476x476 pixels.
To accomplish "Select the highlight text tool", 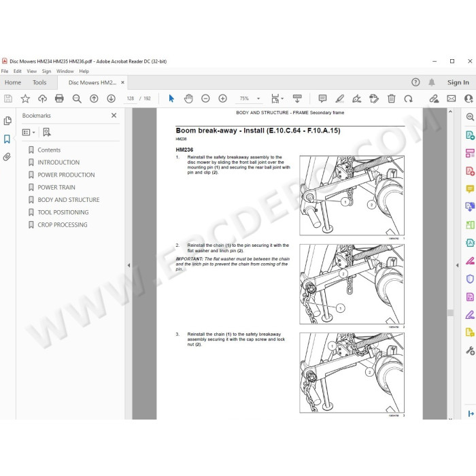I will pyautogui.click(x=340, y=99).
